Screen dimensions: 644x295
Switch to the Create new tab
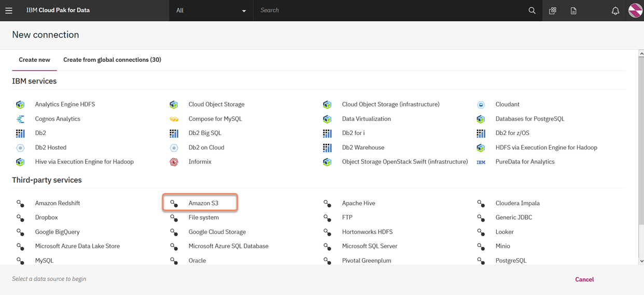34,60
